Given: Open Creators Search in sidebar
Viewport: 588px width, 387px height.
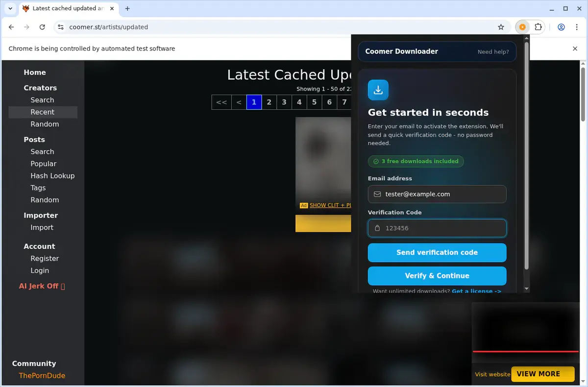Looking at the screenshot, I should click(42, 100).
